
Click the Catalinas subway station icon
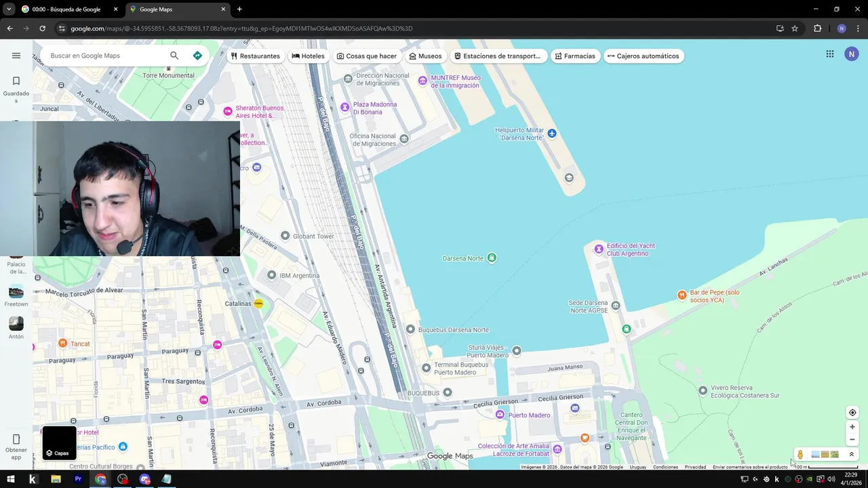258,304
